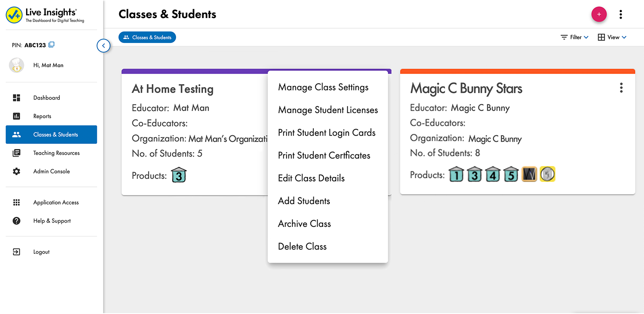Click the Magic C Bunny Stars class title
Viewport: 644px width, 314px height.
pos(466,88)
